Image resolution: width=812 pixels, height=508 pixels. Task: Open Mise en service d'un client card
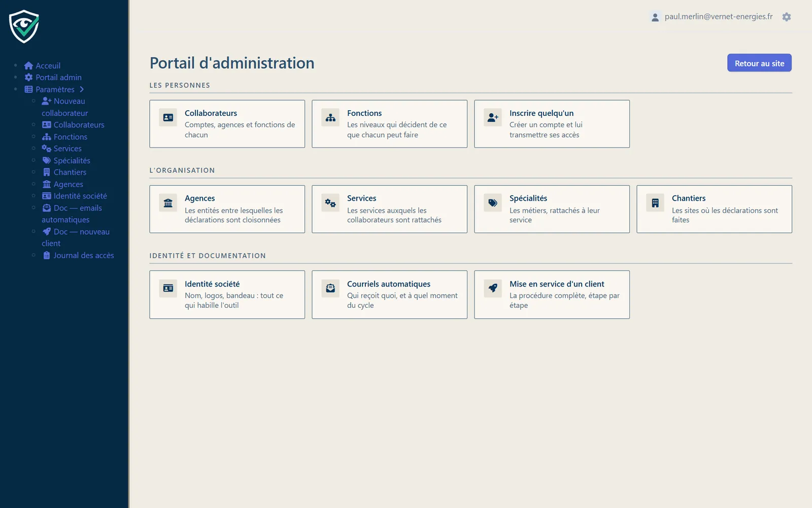(x=552, y=295)
